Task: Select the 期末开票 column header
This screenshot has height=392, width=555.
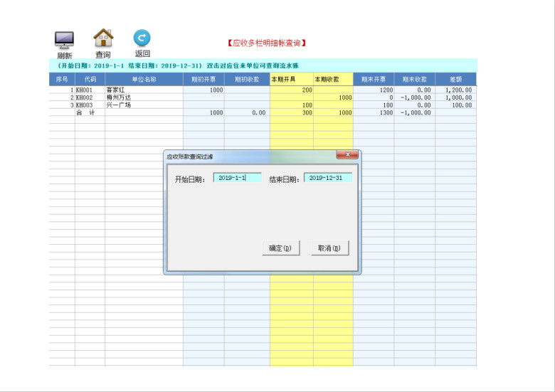Action: pyautogui.click(x=374, y=79)
